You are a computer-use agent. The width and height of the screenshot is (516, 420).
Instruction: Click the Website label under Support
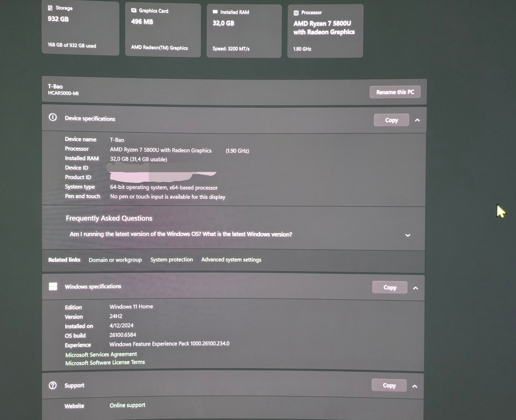pyautogui.click(x=74, y=406)
